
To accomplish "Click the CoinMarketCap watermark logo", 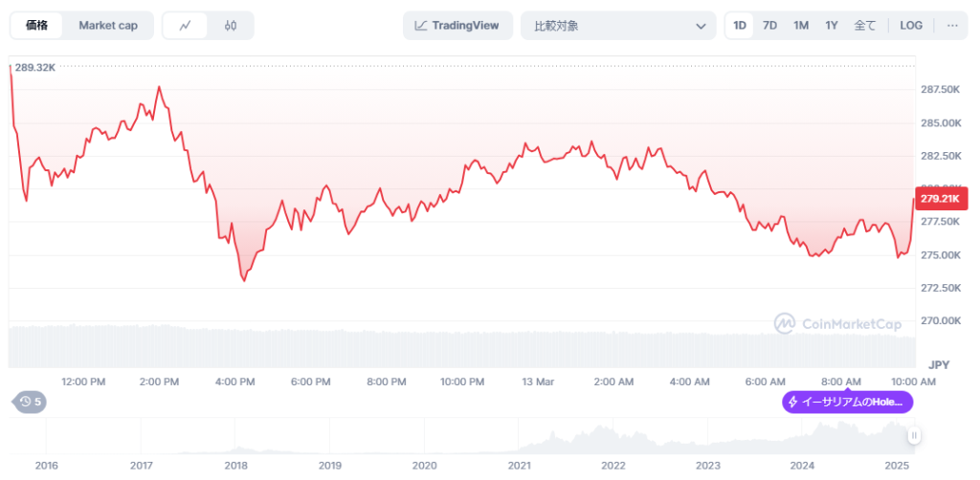I will point(837,324).
